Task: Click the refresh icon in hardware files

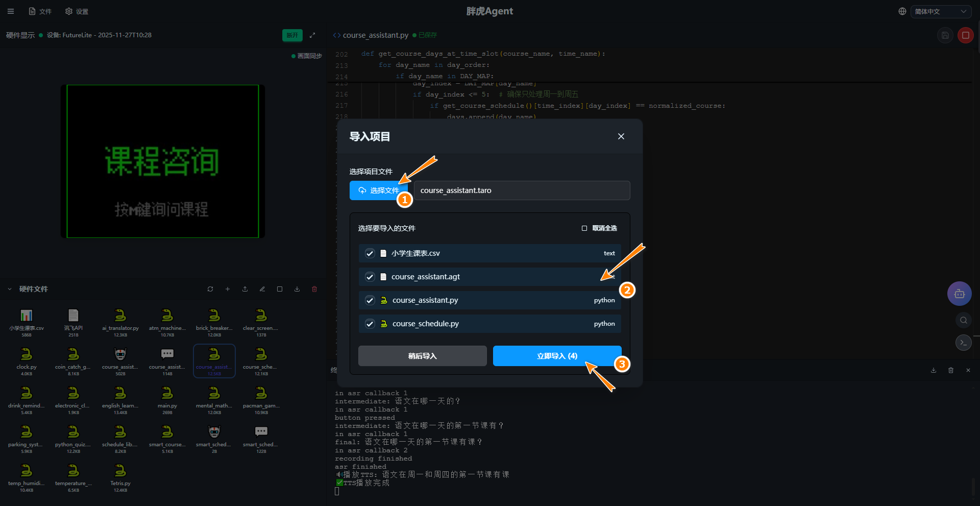Action: tap(210, 289)
